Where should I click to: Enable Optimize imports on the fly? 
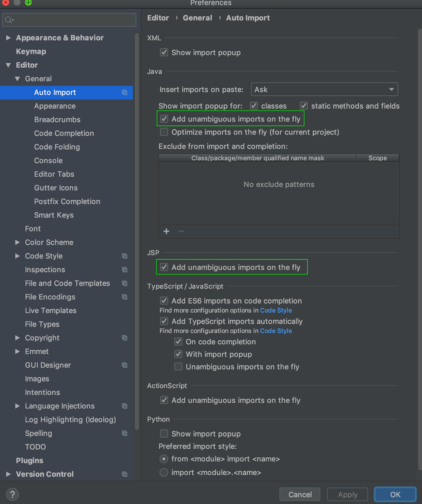coord(164,132)
